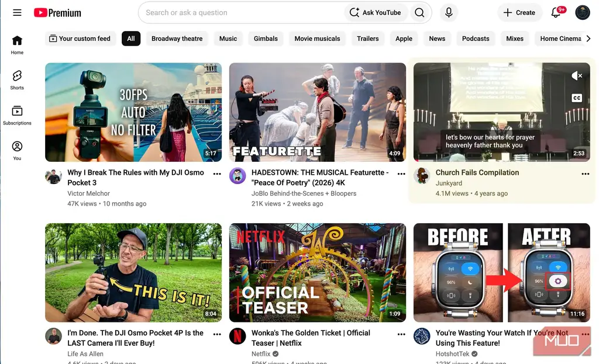This screenshot has height=364, width=599.
Task: Open Junkyard channel avatar
Action: tap(422, 176)
